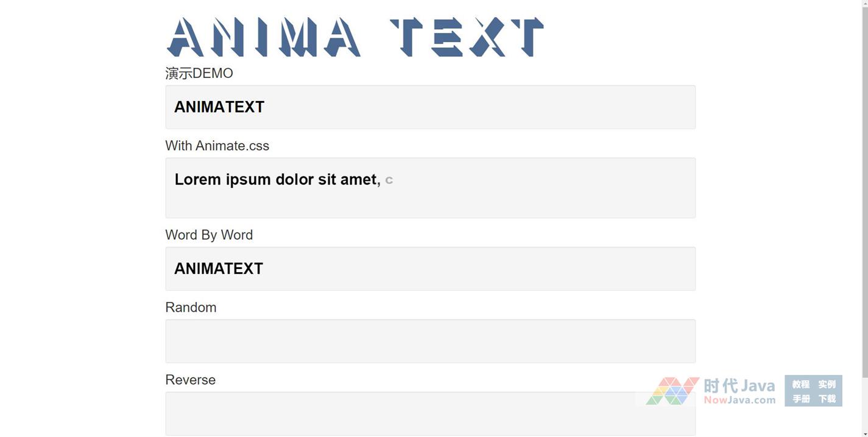The width and height of the screenshot is (868, 437).
Task: Click the vertical scrollbar track
Action: (864, 243)
